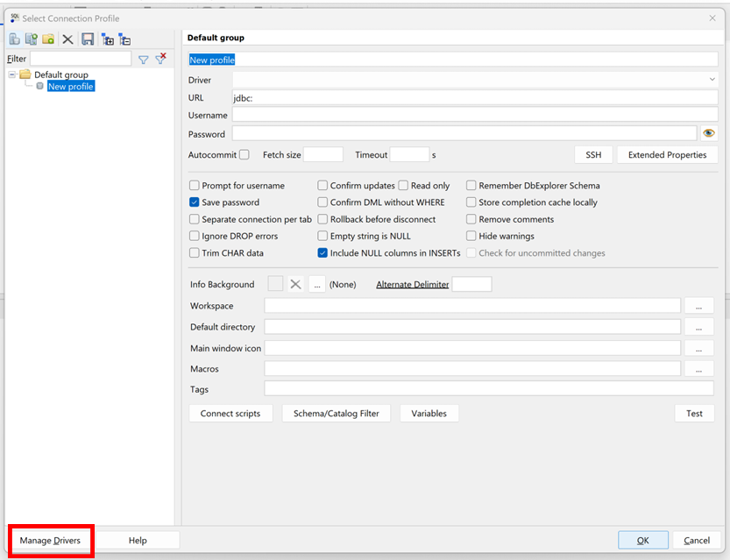Viewport: 730px width, 560px height.
Task: Enable Rollback before disconnect
Action: pos(322,219)
